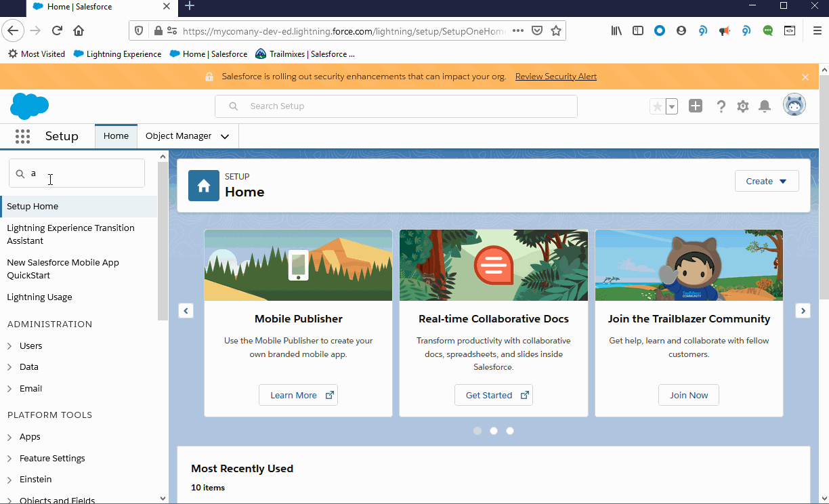Open the Create dropdown button
The height and width of the screenshot is (504, 829).
click(767, 182)
